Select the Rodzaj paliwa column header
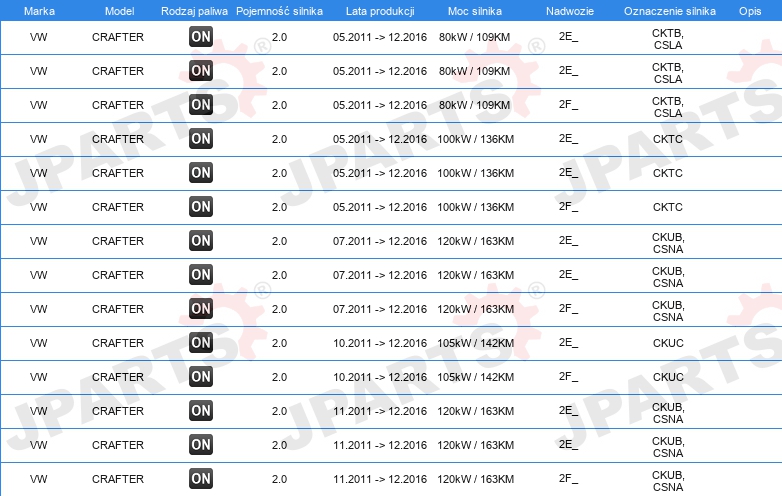 click(x=194, y=11)
